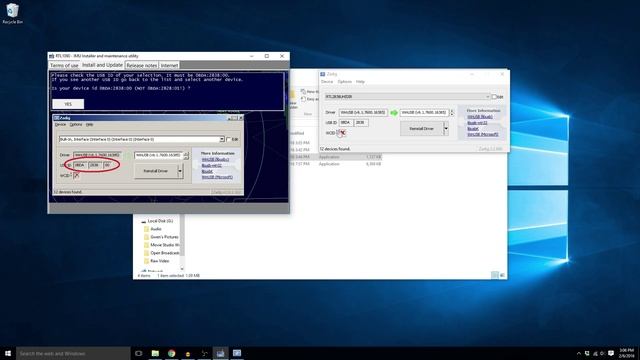Open Task View from the taskbar
The height and width of the screenshot is (360, 640).
(x=139, y=353)
